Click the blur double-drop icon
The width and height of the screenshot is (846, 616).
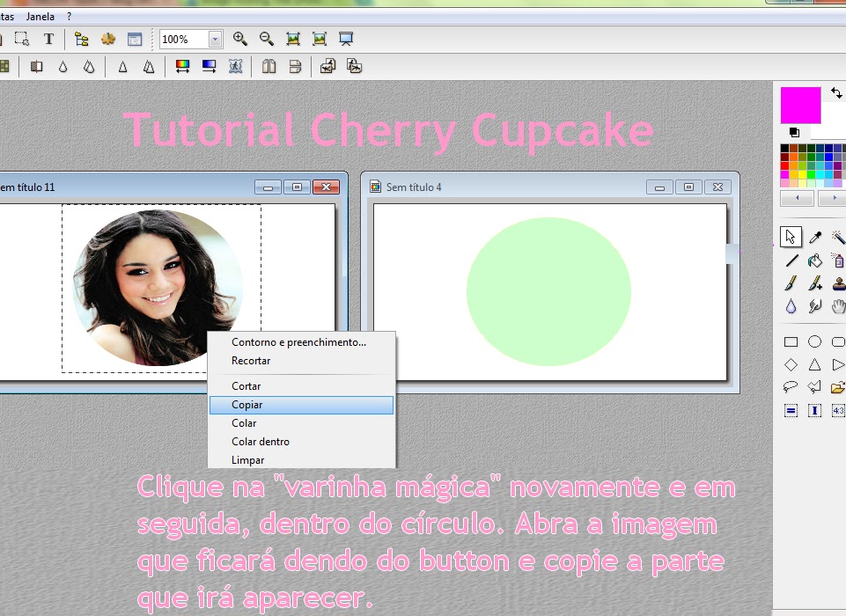coord(89,66)
